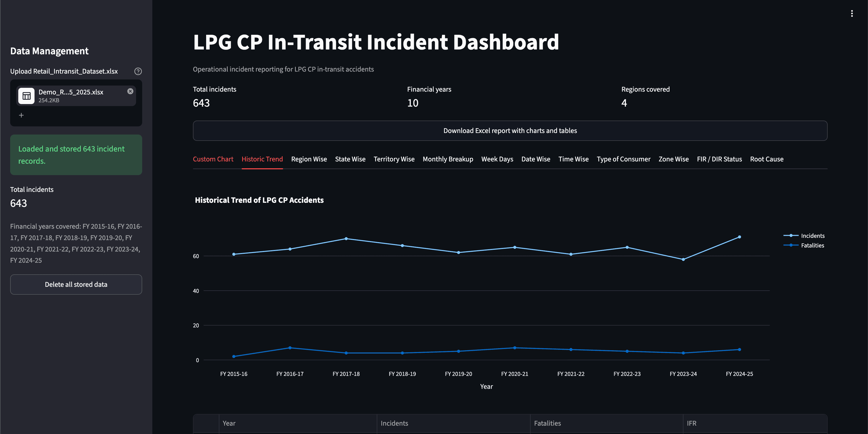Sort by Incidents column header
The width and height of the screenshot is (868, 434).
coord(453,423)
